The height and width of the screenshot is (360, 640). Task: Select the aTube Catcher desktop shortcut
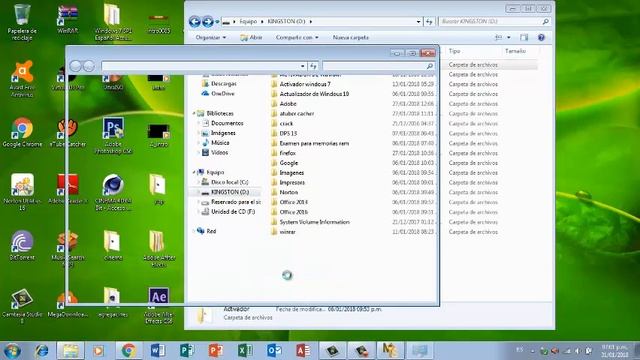68,132
